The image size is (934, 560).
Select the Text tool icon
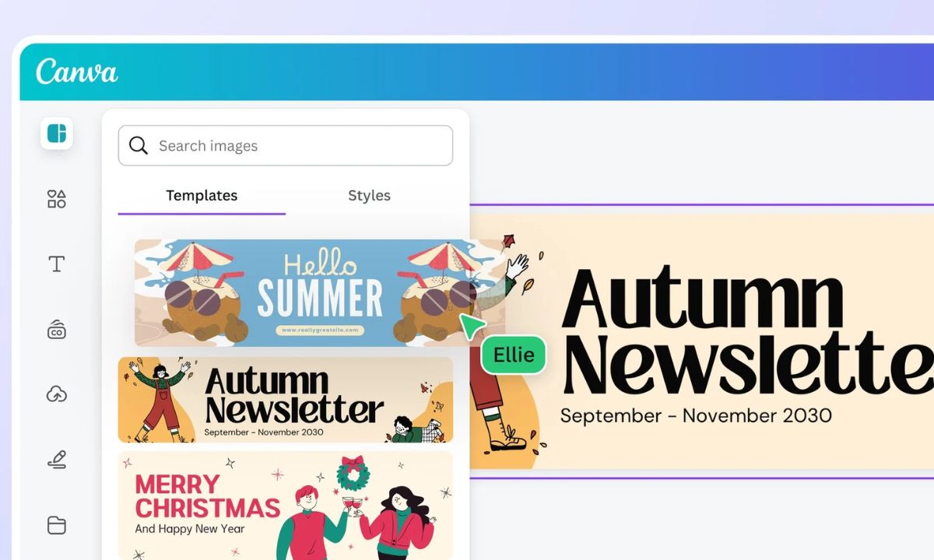(x=57, y=264)
